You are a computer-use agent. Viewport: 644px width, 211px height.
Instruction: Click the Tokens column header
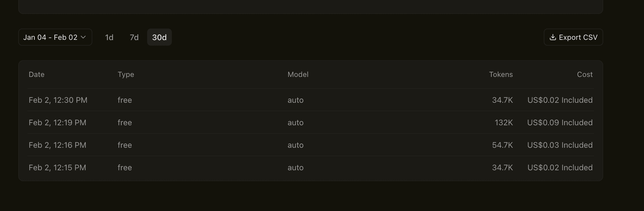pyautogui.click(x=501, y=74)
